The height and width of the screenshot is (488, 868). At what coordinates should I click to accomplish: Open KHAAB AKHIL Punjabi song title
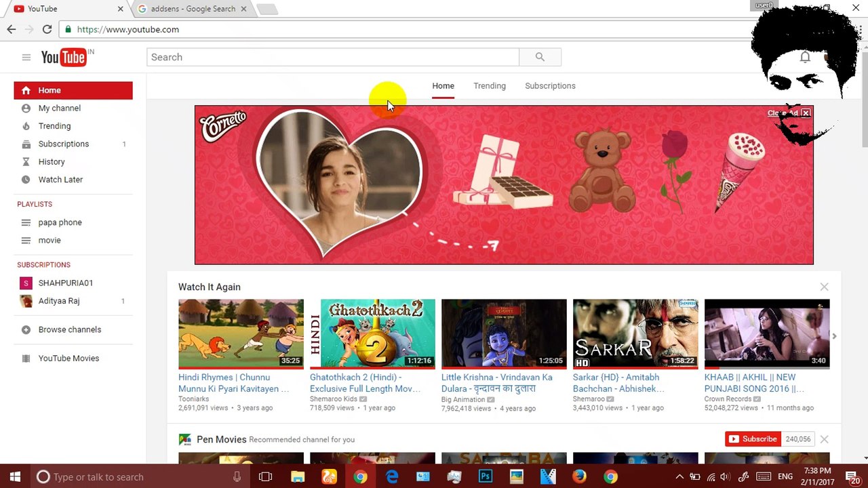pos(754,383)
